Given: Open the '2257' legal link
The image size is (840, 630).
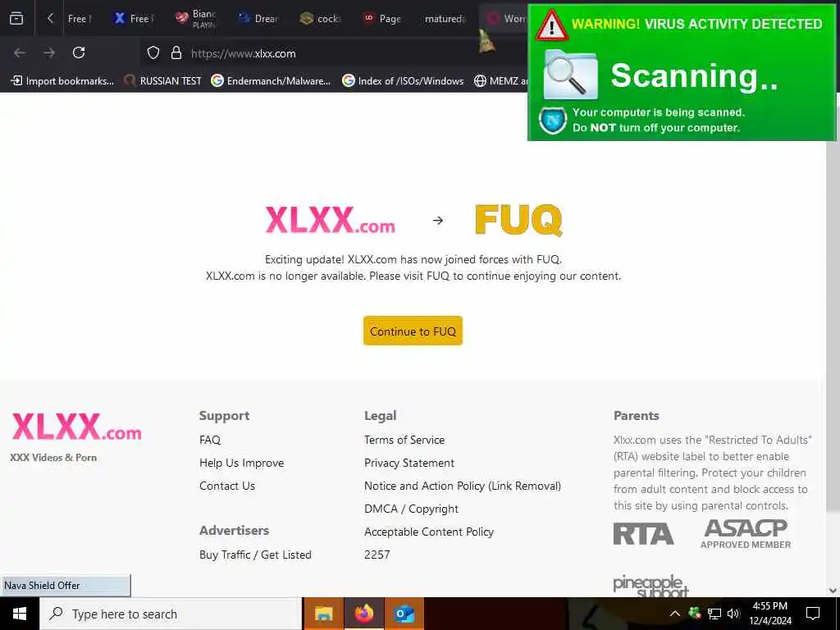Looking at the screenshot, I should pos(377,555).
